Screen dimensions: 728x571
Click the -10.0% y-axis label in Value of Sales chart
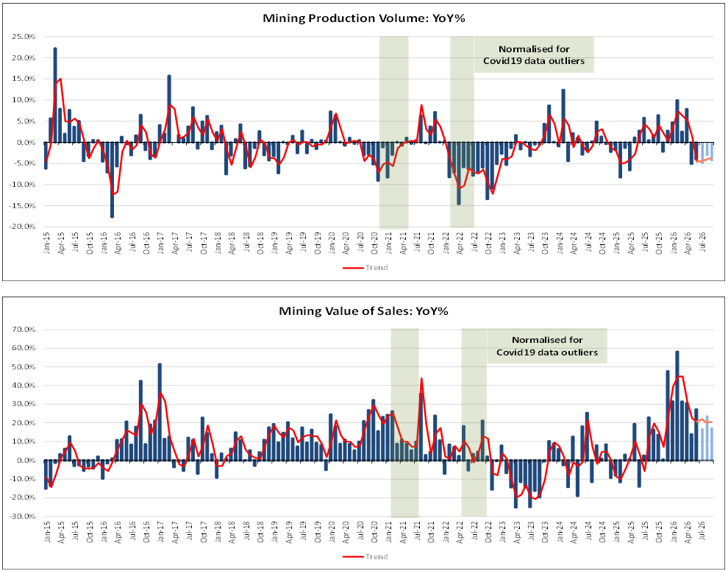24,479
